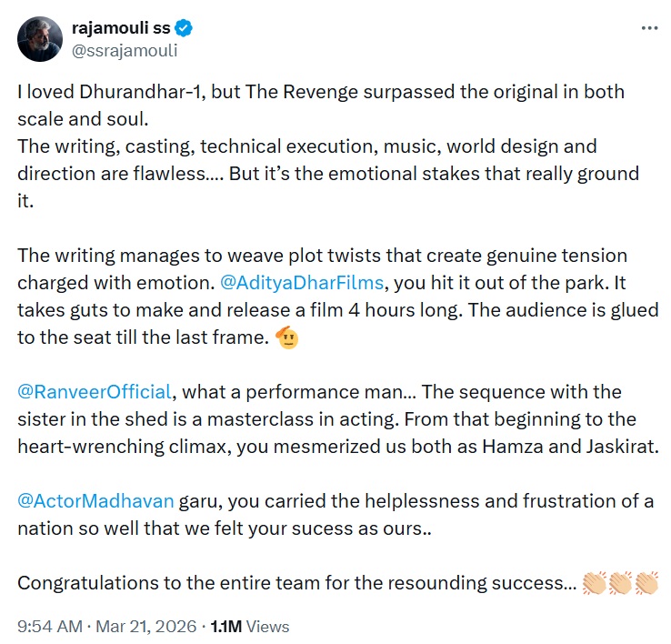Click the middle clapping hands emoji
The width and height of the screenshot is (671, 644).
coord(619,583)
